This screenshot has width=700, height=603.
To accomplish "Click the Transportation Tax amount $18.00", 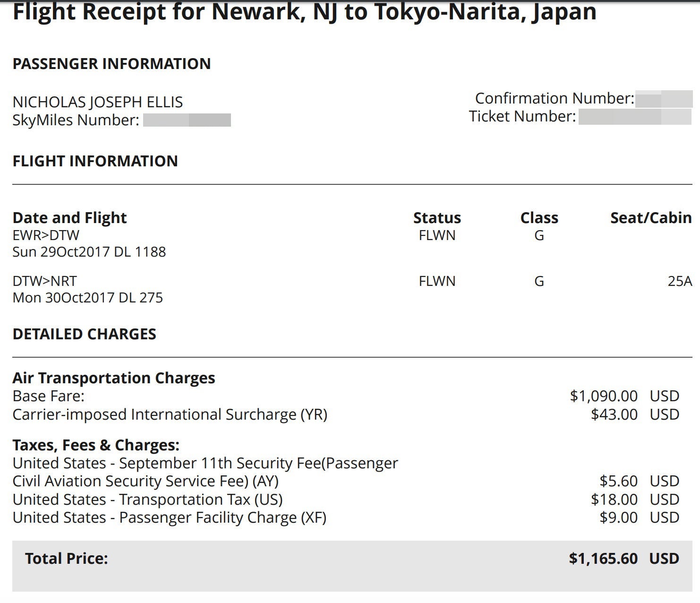I will 614,500.
